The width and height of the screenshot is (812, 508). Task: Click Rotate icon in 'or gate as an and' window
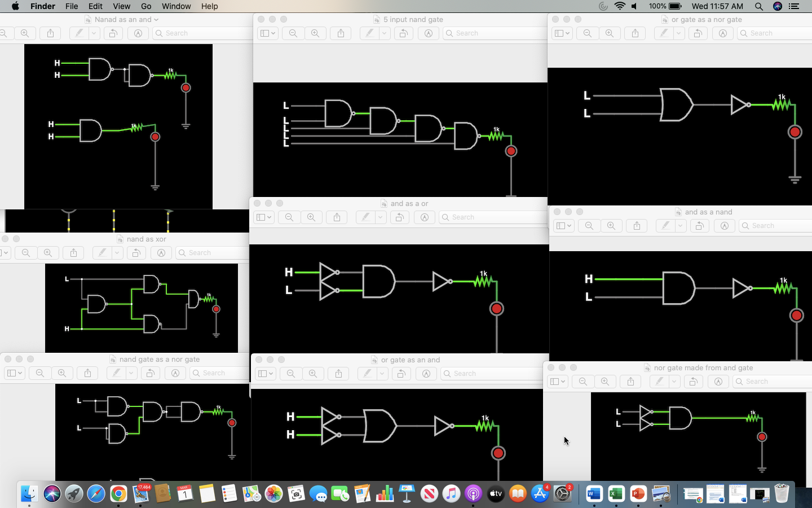401,374
